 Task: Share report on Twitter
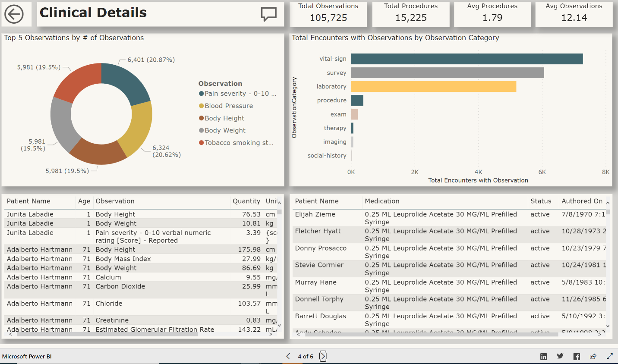[x=560, y=356]
